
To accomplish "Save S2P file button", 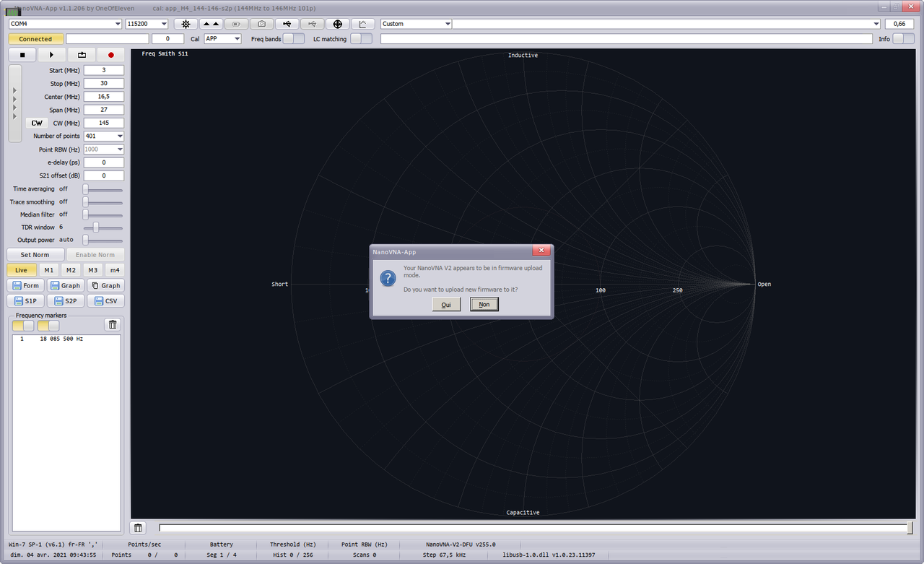I will click(x=66, y=301).
